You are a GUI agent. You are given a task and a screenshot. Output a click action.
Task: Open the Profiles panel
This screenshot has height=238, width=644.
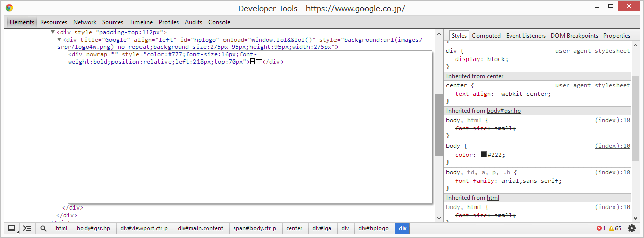tap(169, 22)
